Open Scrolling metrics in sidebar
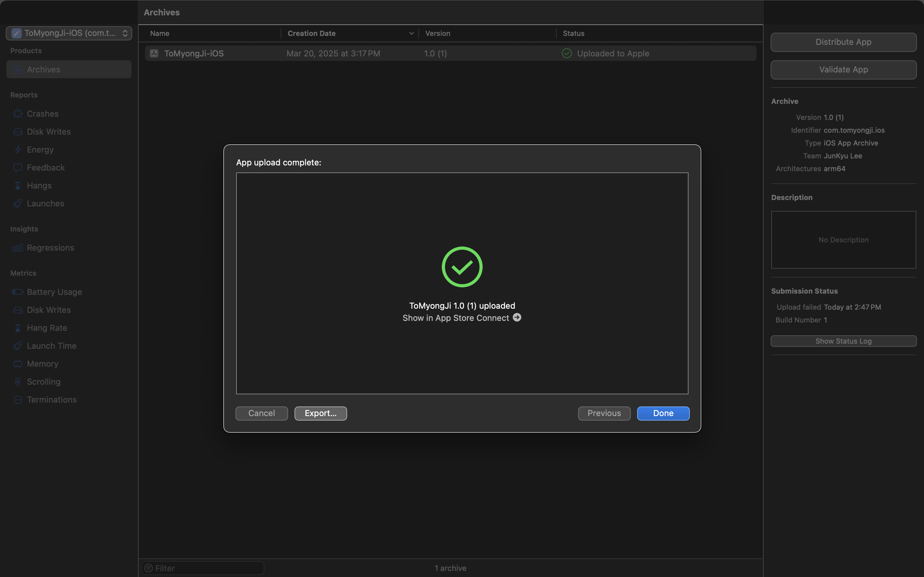This screenshot has height=577, width=924. (x=44, y=381)
